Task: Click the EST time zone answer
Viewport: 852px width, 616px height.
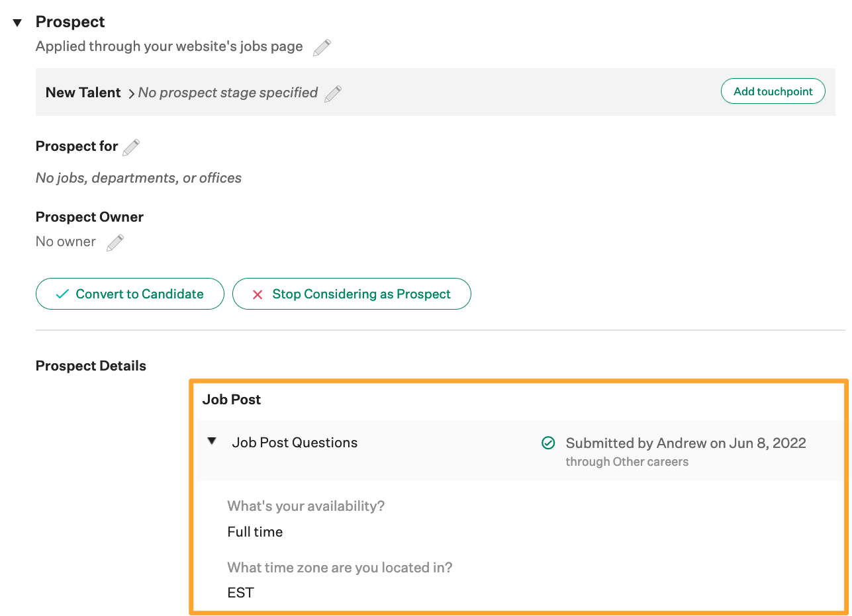Action: coord(240,593)
